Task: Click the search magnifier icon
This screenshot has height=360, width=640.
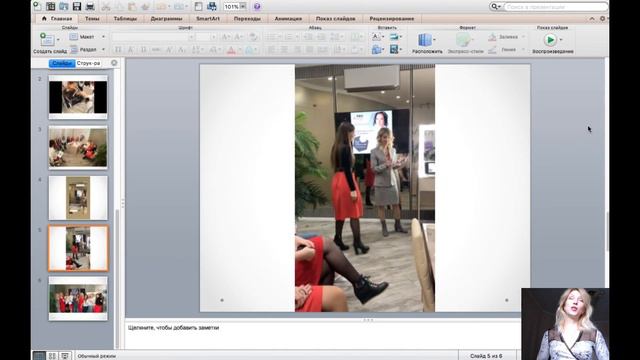Action: (x=495, y=7)
